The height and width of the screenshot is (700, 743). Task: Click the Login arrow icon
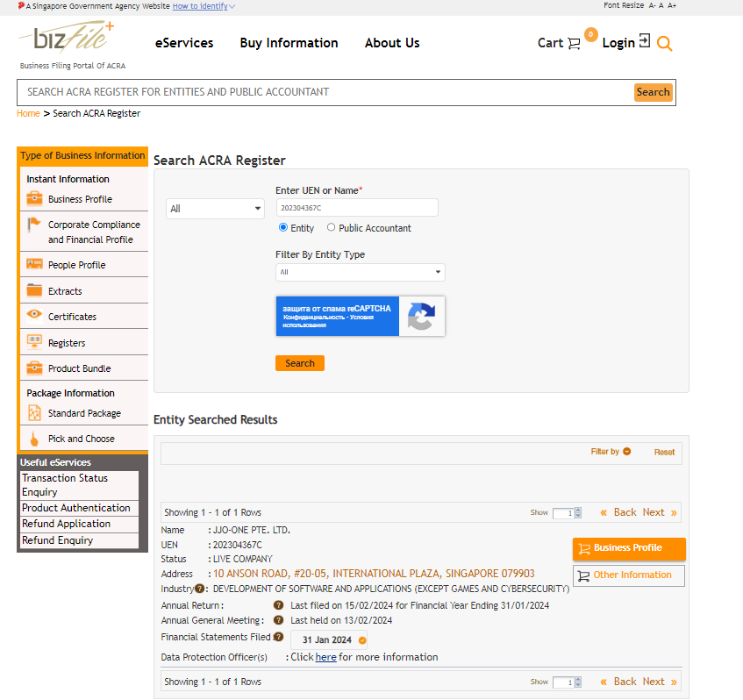[645, 40]
